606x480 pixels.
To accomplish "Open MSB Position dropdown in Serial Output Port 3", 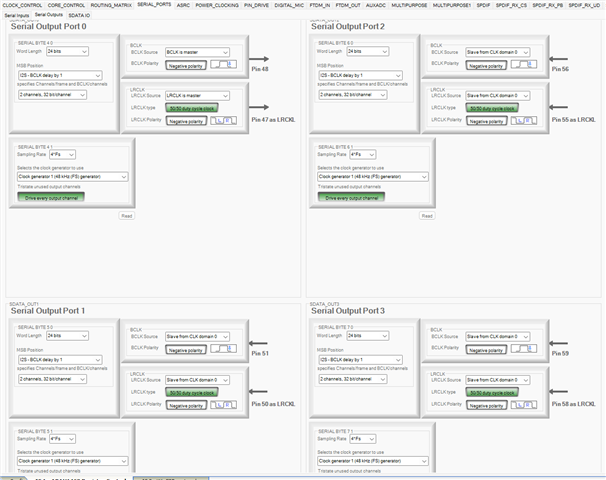I will [360, 359].
